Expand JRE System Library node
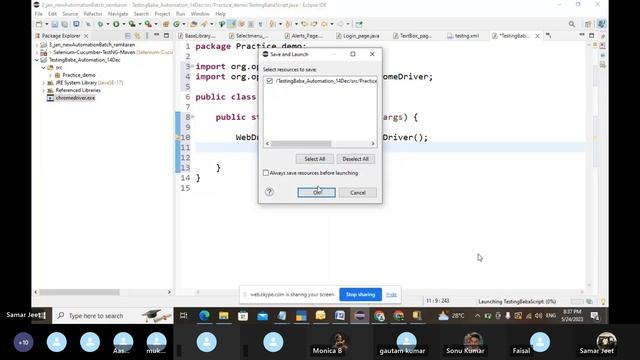 [44, 83]
